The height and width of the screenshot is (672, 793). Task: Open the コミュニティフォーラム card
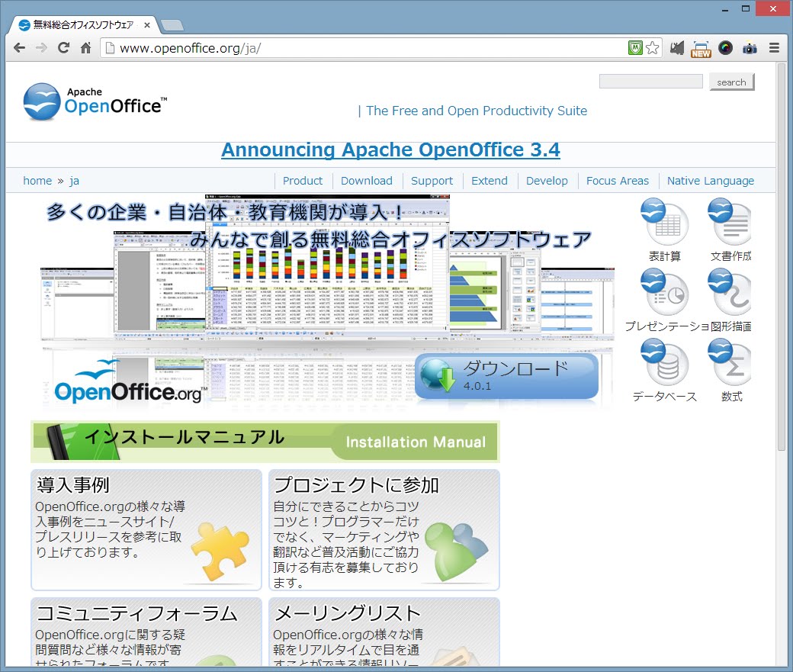[x=146, y=632]
